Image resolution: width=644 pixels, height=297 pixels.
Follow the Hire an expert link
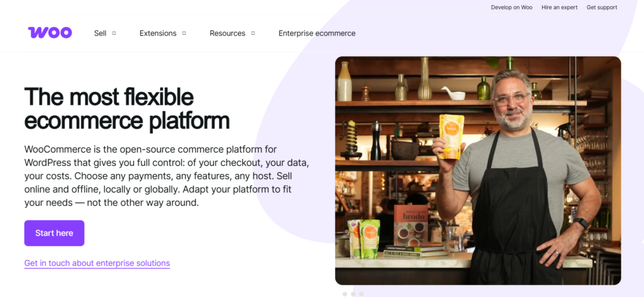coord(559,8)
